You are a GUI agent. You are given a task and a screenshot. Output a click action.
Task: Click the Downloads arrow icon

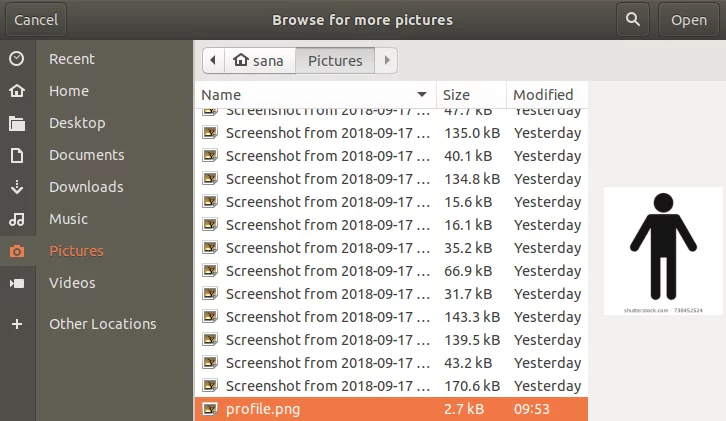click(17, 187)
